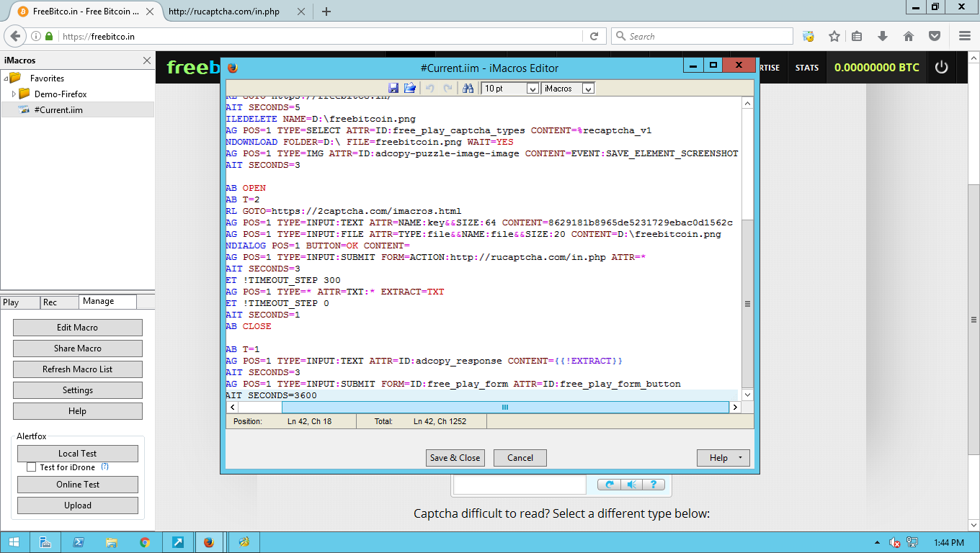
Task: Click the binoculars Find icon
Action: click(x=468, y=88)
